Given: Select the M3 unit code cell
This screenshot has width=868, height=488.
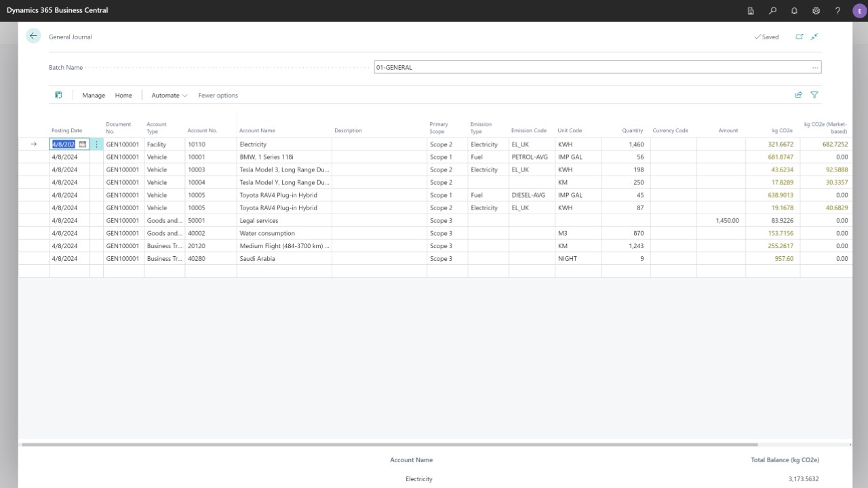Looking at the screenshot, I should coord(578,233).
